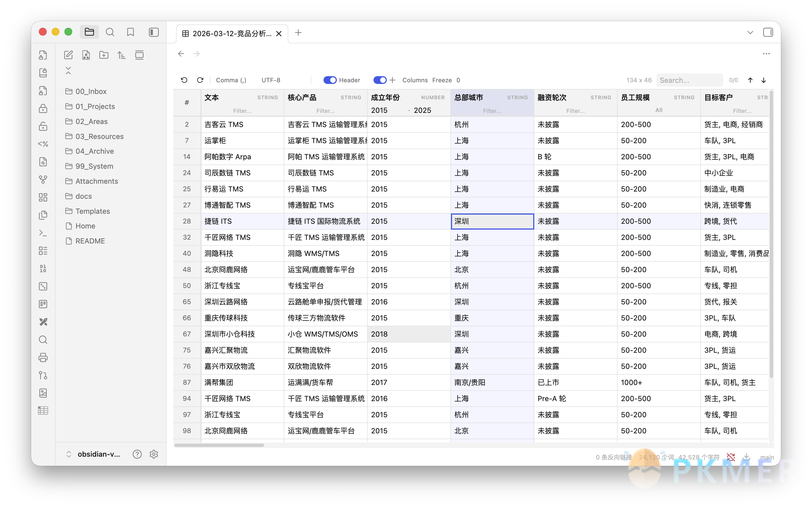The image size is (812, 507).
Task: Toggle the Header switch
Action: coord(330,80)
